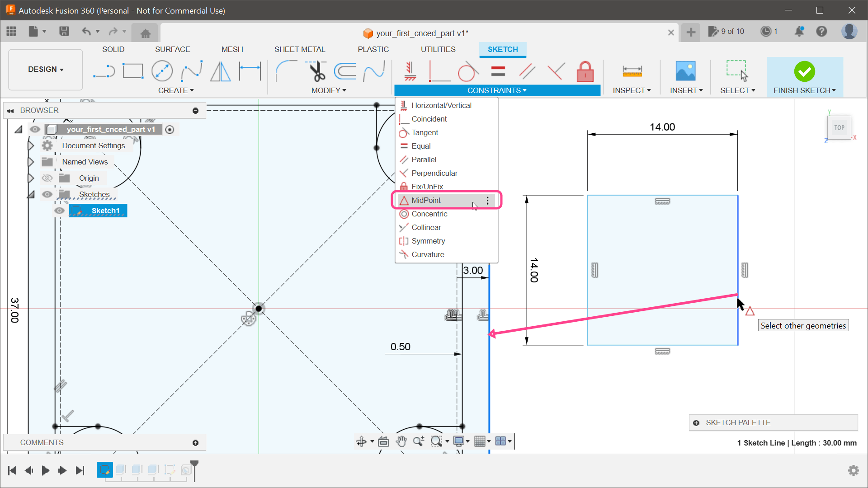This screenshot has height=488, width=868.
Task: Open the INSPECT dropdown menu
Action: 632,90
